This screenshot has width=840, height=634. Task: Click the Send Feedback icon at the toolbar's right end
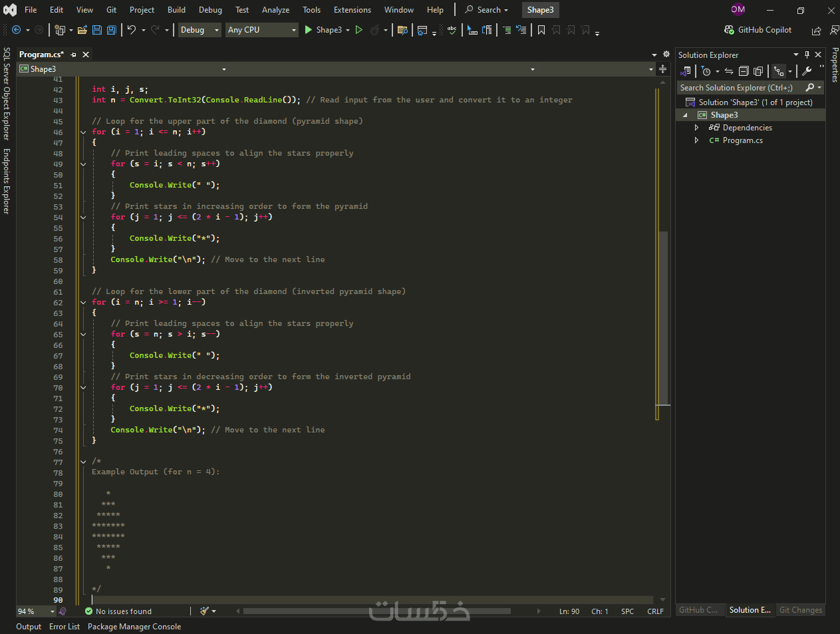tap(834, 30)
